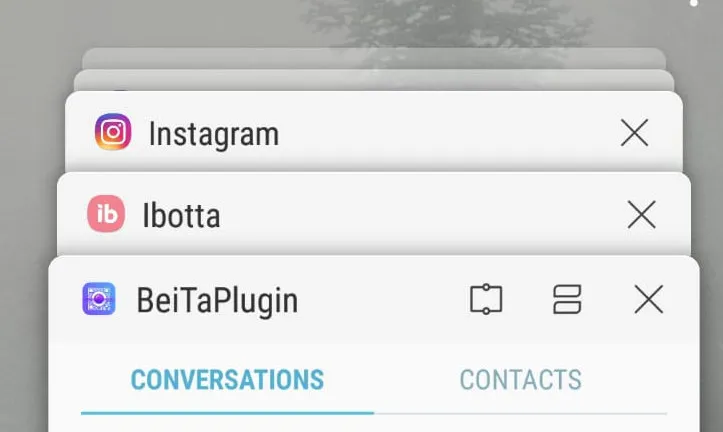Switch to the Contacts tab
This screenshot has width=723, height=432.
click(x=521, y=380)
